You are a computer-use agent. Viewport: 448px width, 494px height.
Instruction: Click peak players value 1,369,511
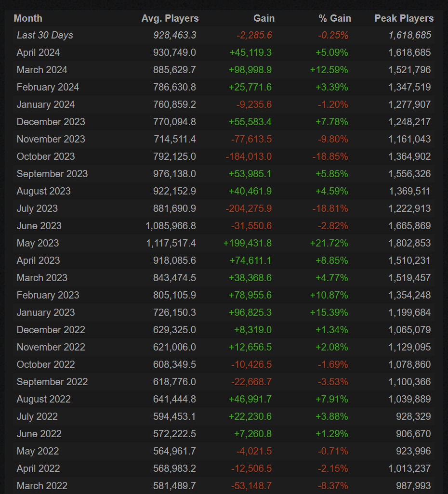(x=409, y=191)
